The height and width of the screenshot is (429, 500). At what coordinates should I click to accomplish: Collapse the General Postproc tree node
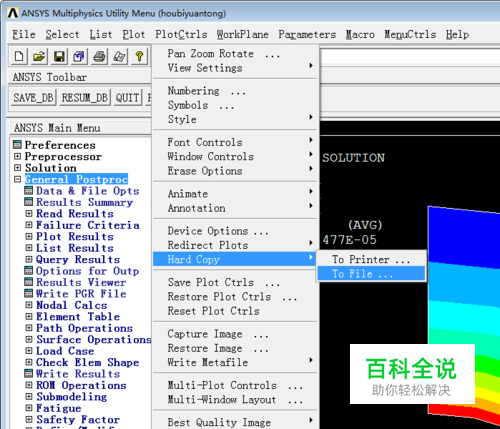(x=17, y=179)
